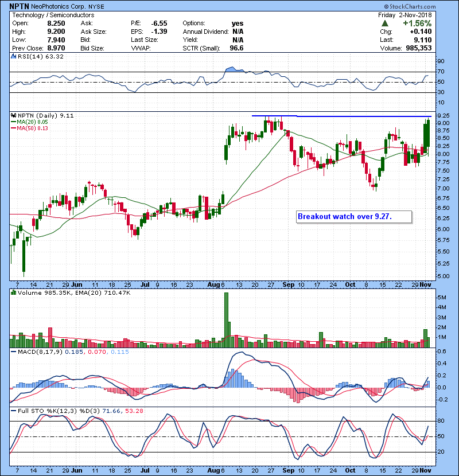This screenshot has height=476, width=459.
Task: Click the NeoPhotonics Corp. company name
Action: [x=59, y=6]
